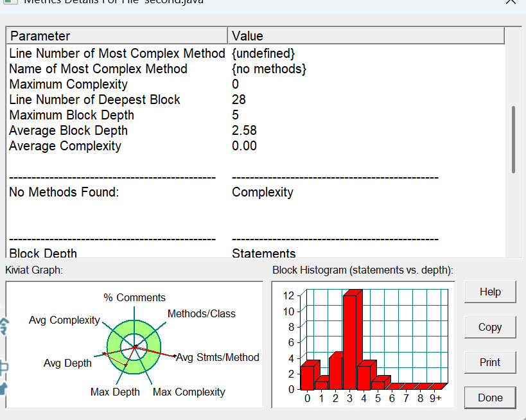This screenshot has width=526, height=420.
Task: Select the 'Maximum Block Depth' row
Action: [x=255, y=115]
